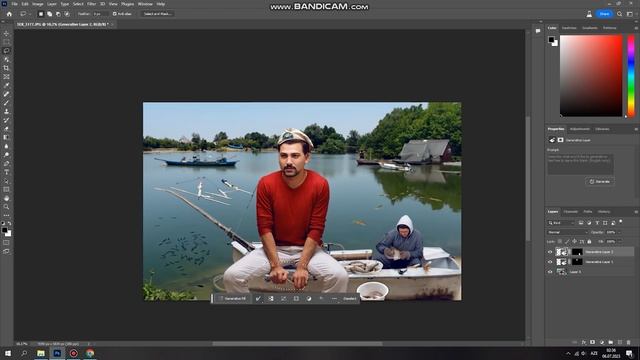Select the Lasso tool
Image resolution: width=640 pixels, height=360 pixels.
[6, 51]
